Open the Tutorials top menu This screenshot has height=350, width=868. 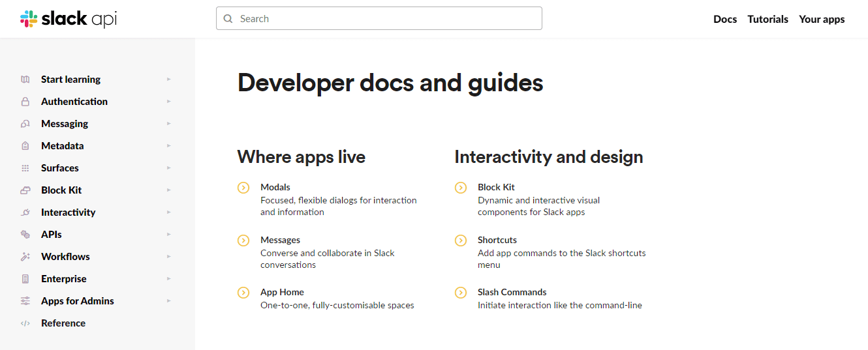pyautogui.click(x=768, y=20)
